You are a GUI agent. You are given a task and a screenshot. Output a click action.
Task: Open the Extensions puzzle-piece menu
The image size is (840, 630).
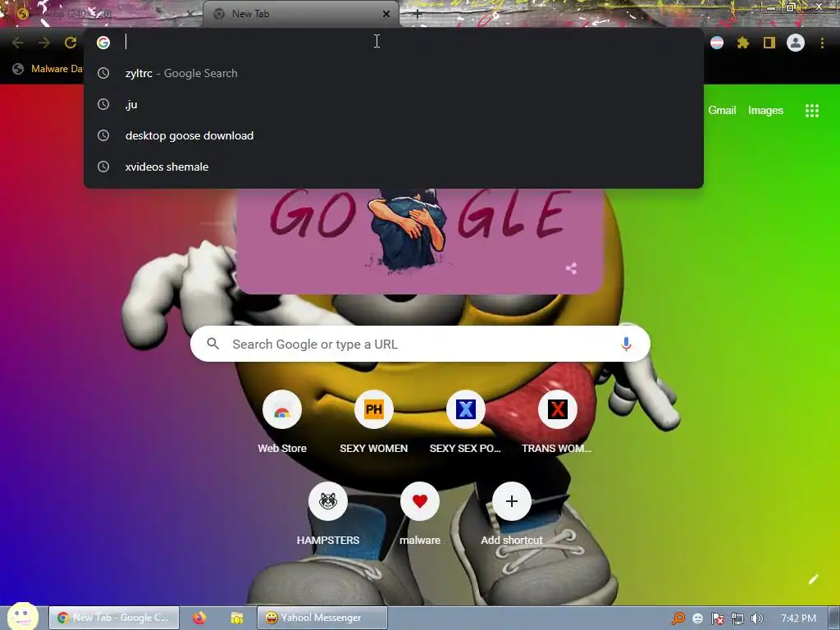[743, 43]
